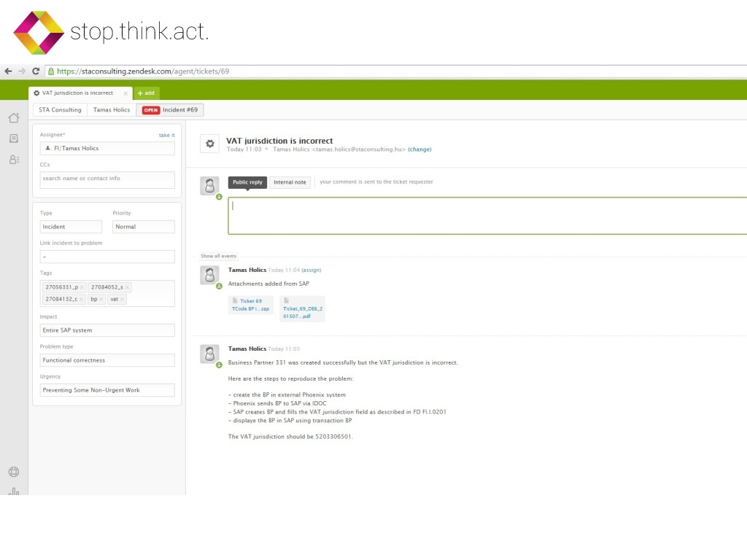Open the Ticket 69 TCode BP attachment
The image size is (747, 560).
(x=250, y=305)
